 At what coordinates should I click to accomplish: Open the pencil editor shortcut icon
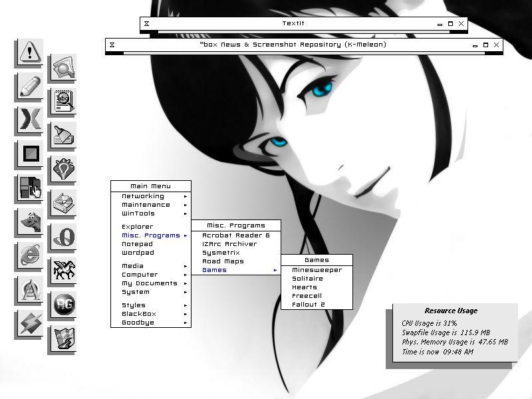coord(29,86)
